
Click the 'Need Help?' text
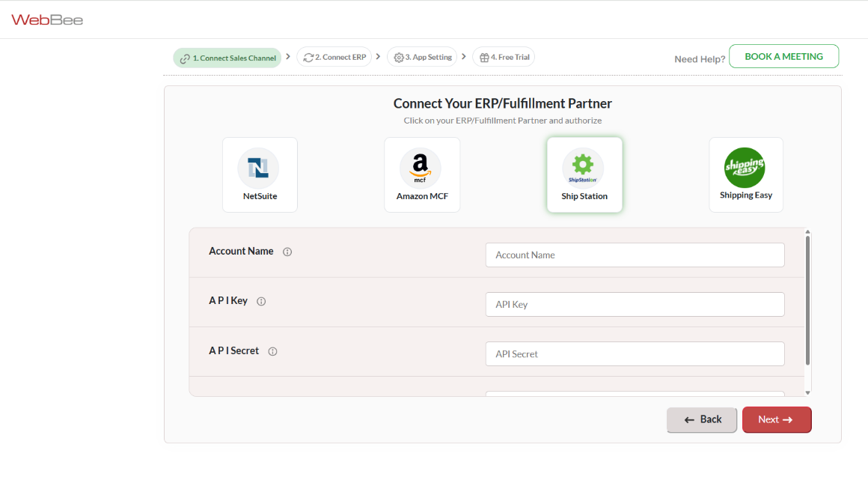[700, 59]
